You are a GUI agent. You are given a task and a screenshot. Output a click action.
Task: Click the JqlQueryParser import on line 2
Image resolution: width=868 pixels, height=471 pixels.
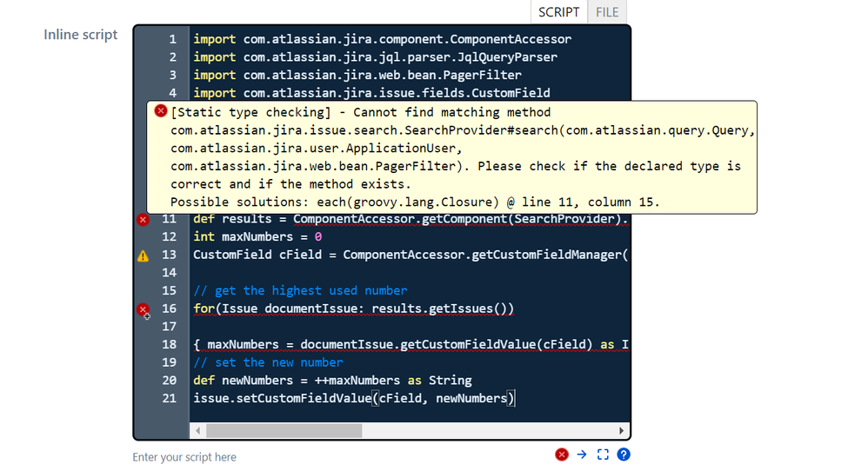click(x=376, y=57)
